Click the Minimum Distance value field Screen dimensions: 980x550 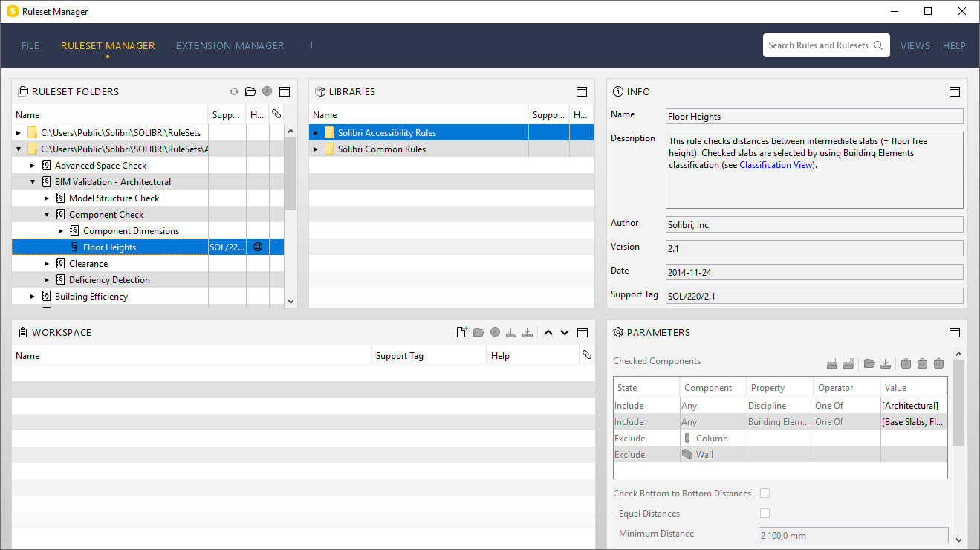click(853, 535)
